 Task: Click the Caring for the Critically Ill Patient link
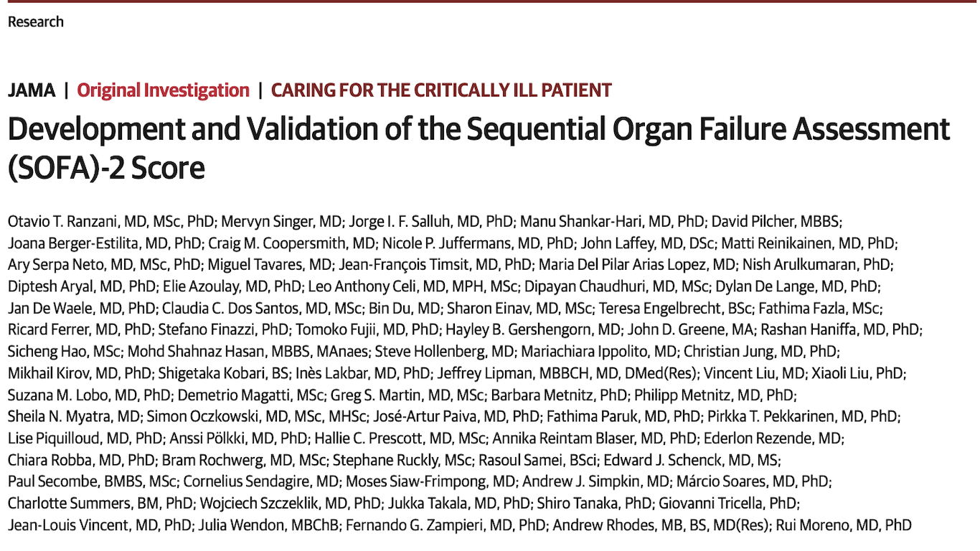click(441, 90)
